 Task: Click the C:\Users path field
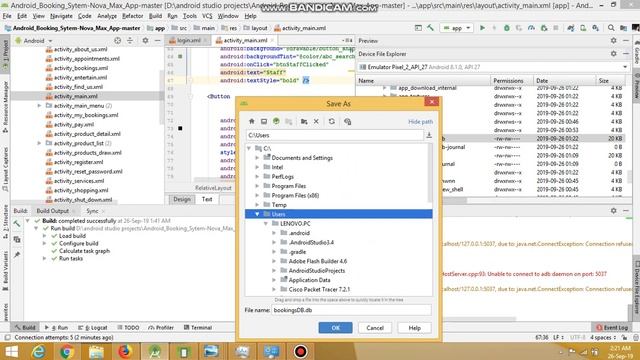coord(334,135)
